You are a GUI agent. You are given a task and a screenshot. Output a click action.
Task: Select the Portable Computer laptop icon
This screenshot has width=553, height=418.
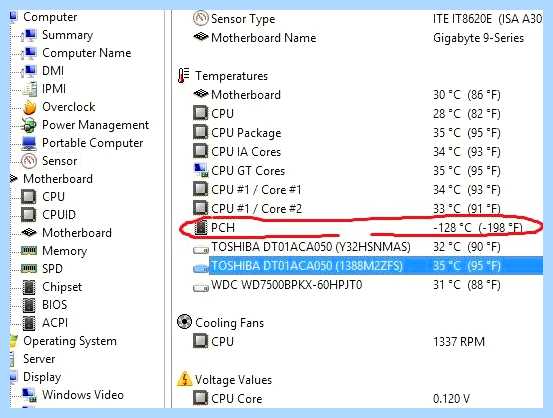point(29,143)
